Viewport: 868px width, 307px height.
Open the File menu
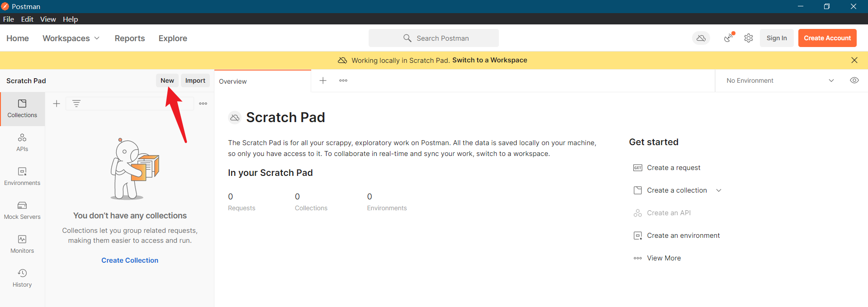click(9, 19)
